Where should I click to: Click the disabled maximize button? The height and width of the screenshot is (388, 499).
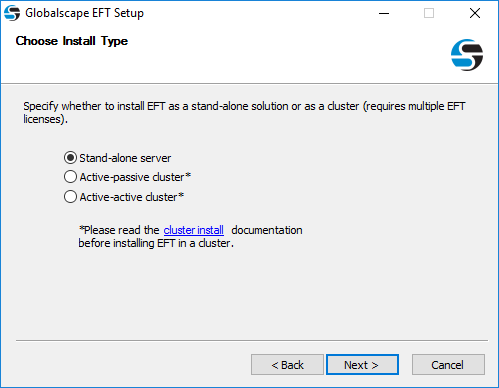point(429,13)
